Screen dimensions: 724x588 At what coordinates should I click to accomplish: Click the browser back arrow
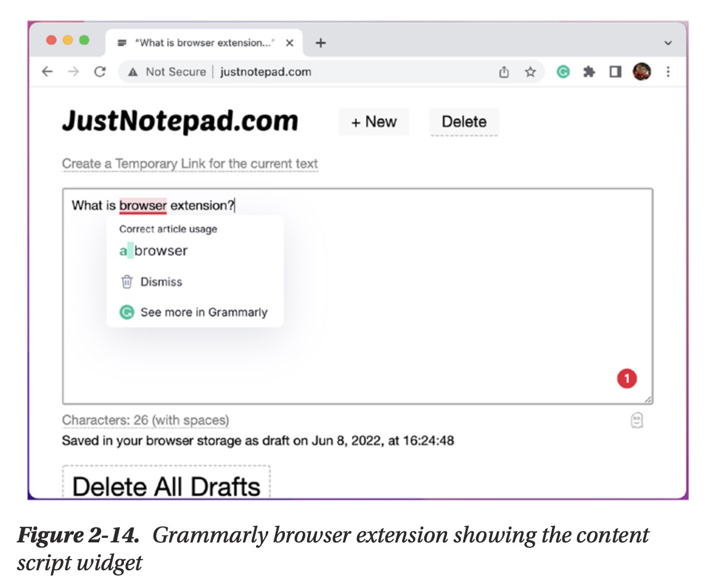pyautogui.click(x=47, y=72)
